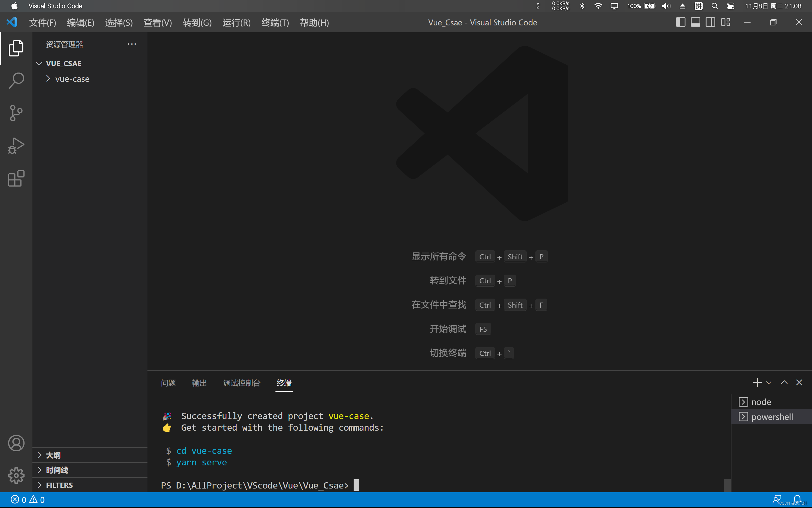Open the customize layout icon
812x508 pixels.
[725, 22]
